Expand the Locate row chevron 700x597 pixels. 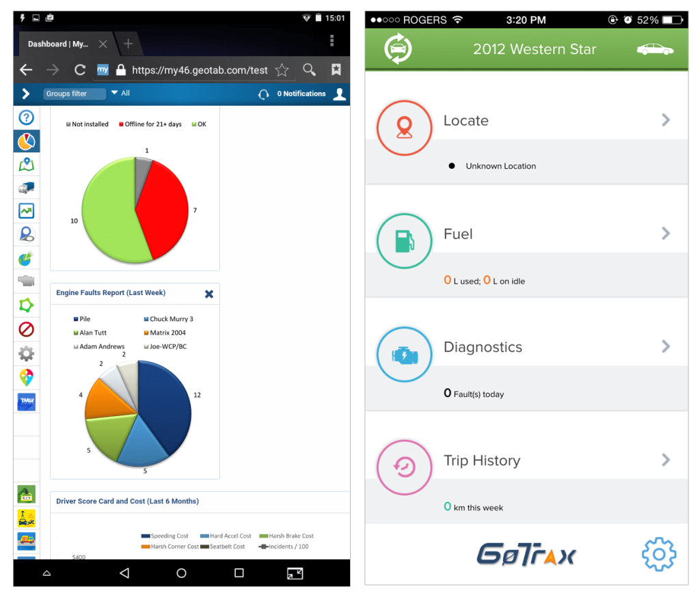click(x=665, y=120)
